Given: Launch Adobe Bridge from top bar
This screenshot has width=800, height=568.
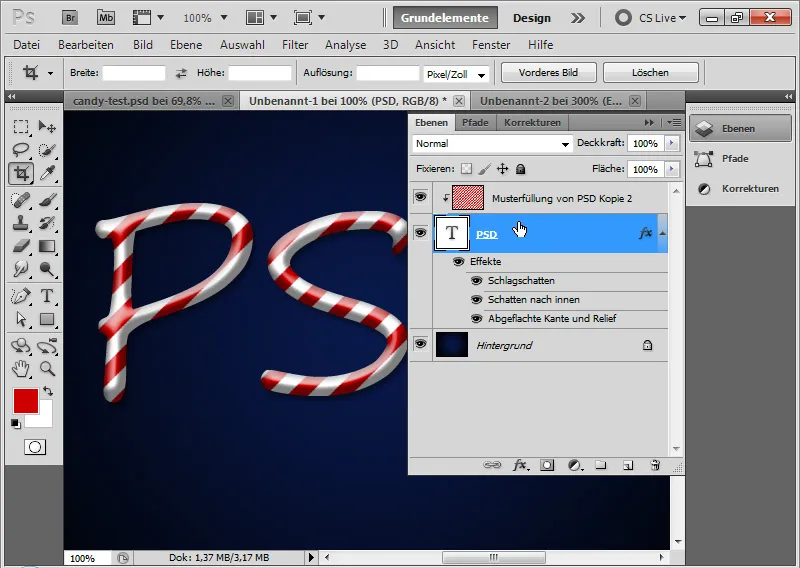Looking at the screenshot, I should click(x=70, y=18).
